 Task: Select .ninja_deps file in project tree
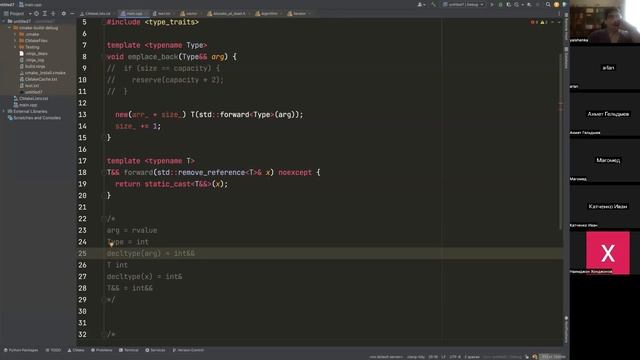coord(36,53)
